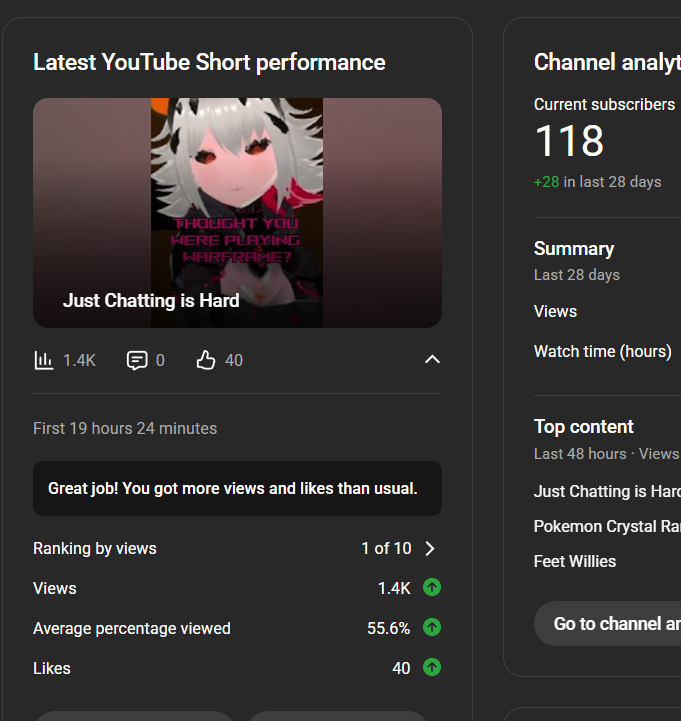Collapse the Short performance details chevron
681x721 pixels.
(x=432, y=360)
